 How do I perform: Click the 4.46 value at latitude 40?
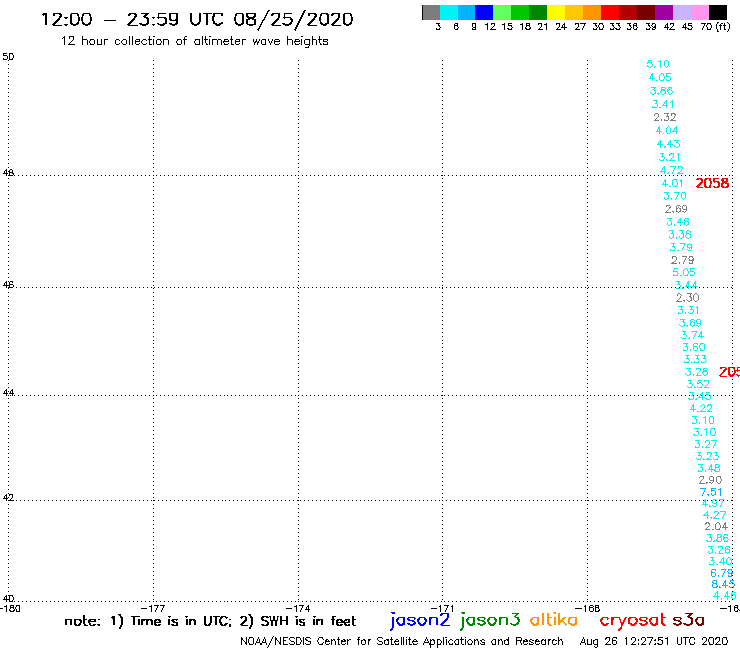point(724,595)
